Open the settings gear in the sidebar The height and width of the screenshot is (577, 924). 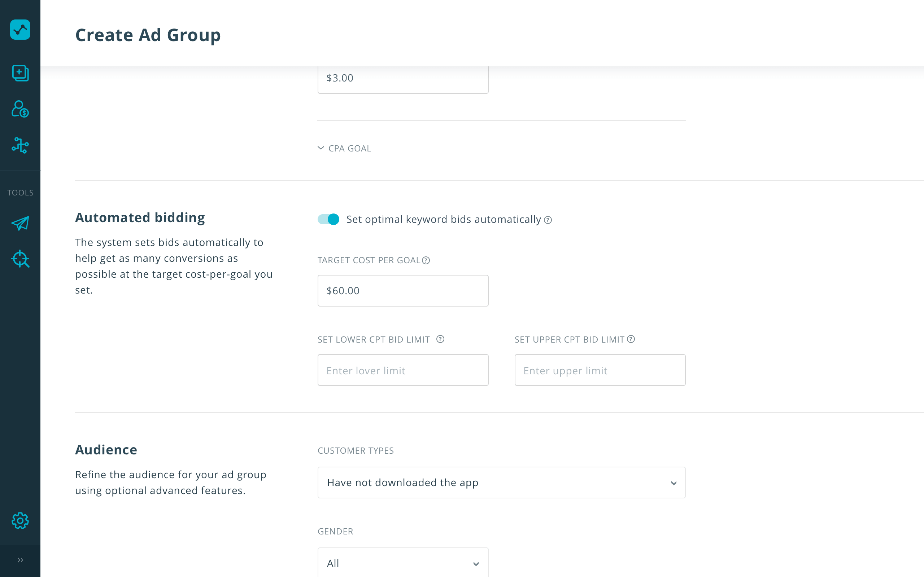(20, 520)
